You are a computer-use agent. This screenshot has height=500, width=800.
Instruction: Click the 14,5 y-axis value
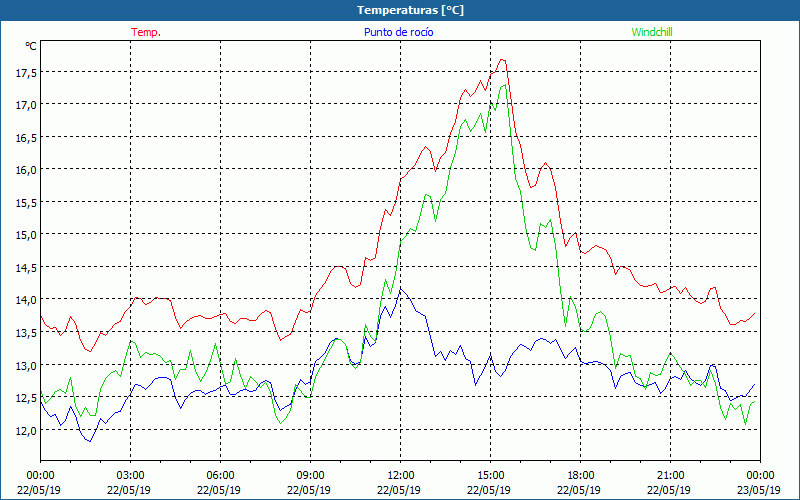coord(26,268)
